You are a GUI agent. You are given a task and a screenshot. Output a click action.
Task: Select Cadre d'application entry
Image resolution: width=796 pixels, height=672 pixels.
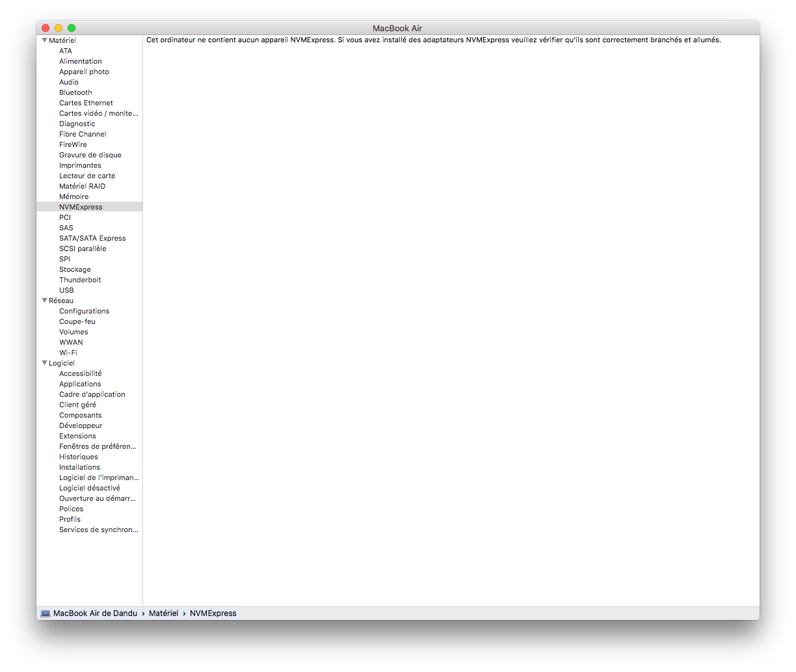(x=92, y=394)
